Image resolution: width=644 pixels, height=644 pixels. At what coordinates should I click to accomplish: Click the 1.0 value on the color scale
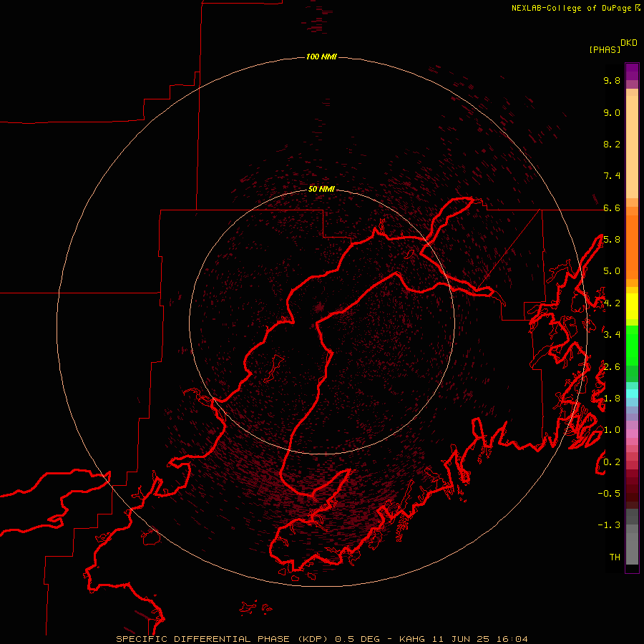(x=612, y=430)
